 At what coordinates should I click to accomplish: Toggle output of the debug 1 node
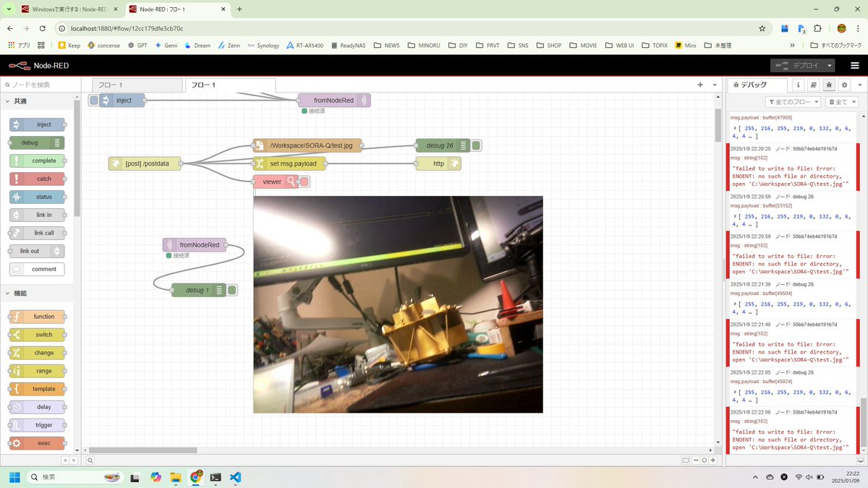(x=231, y=289)
